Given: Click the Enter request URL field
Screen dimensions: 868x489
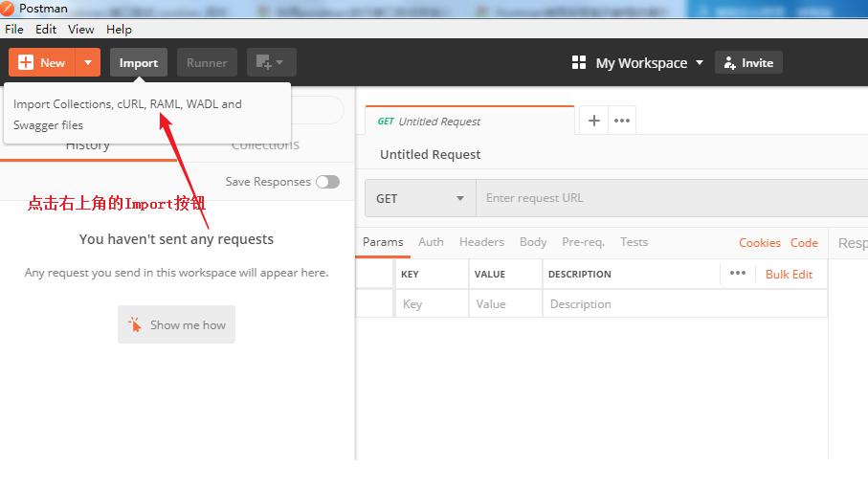Looking at the screenshot, I should [x=670, y=198].
